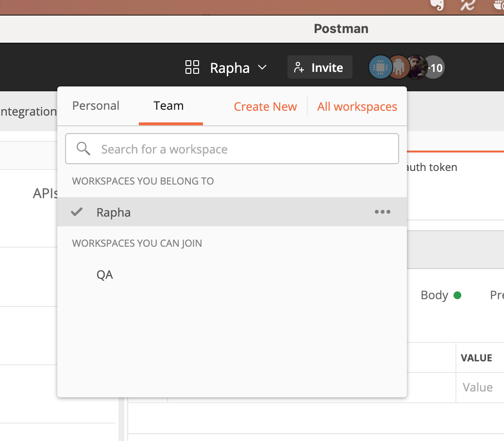This screenshot has width=504, height=441.
Task: Click the workspace grid icon beside Rapha
Action: [192, 68]
